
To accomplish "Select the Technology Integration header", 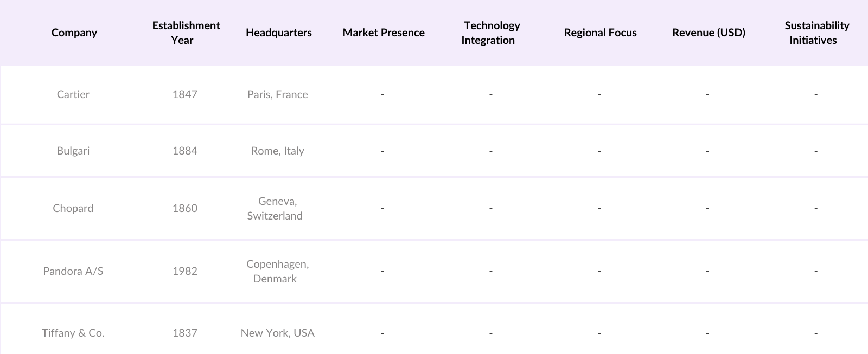I will coord(491,33).
